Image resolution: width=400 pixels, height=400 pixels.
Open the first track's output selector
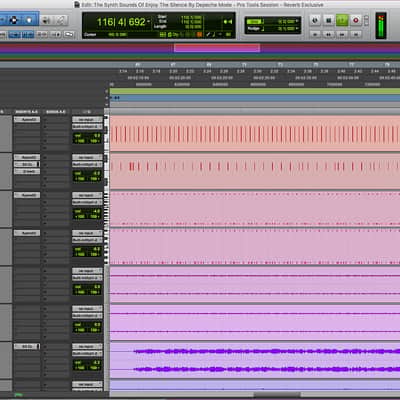[x=87, y=126]
